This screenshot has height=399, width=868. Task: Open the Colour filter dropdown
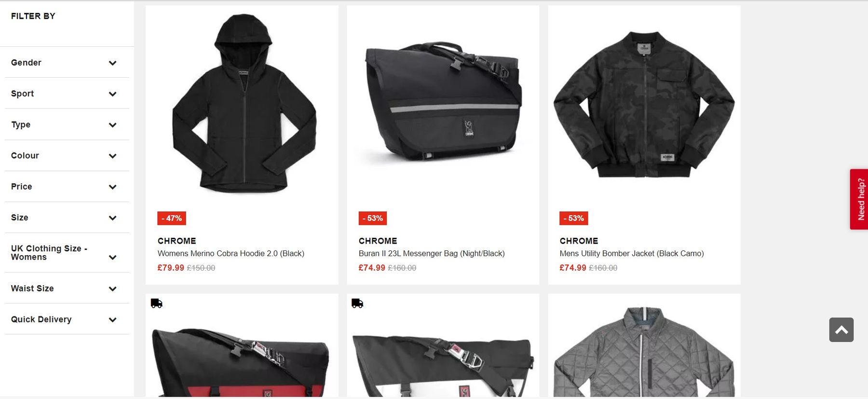click(x=67, y=155)
